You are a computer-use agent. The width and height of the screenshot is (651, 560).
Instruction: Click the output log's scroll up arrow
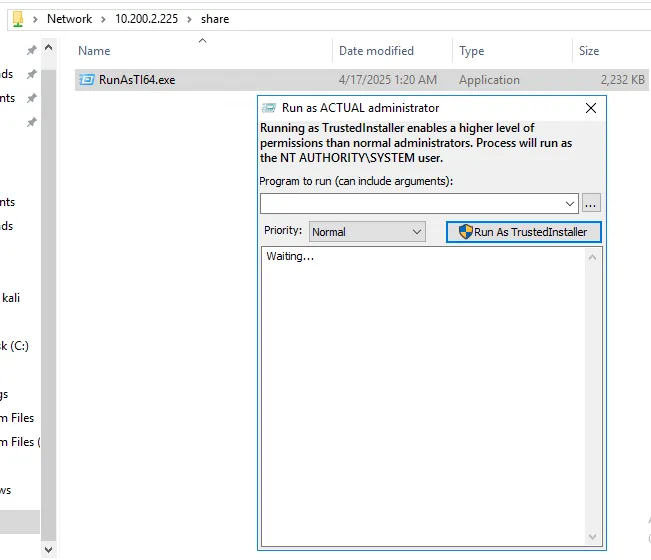(593, 258)
